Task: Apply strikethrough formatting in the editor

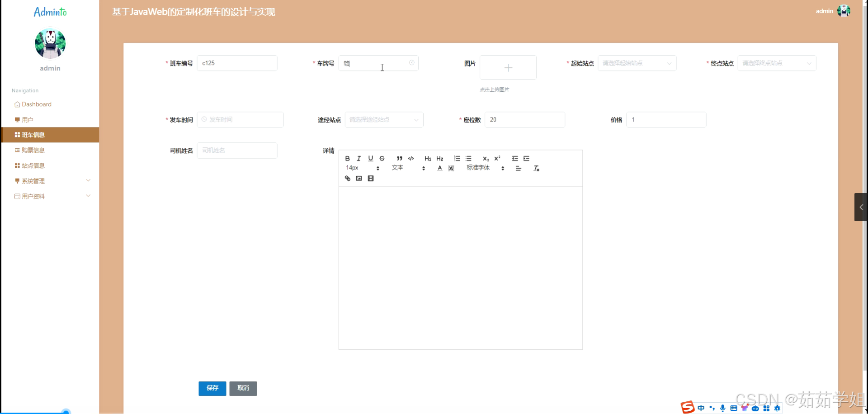Action: pos(382,158)
